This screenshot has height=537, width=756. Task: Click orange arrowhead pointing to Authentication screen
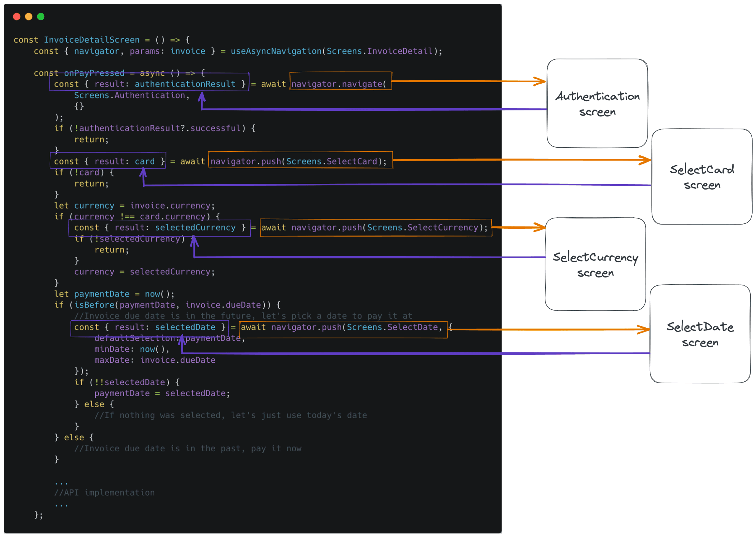point(540,81)
